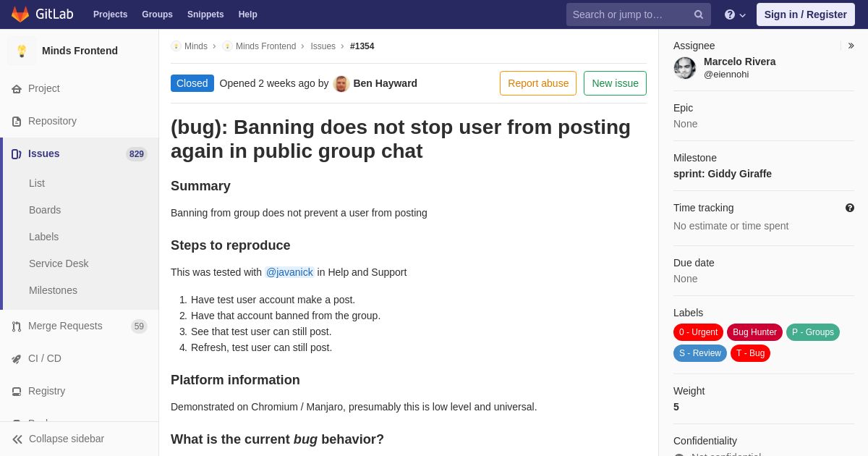Click the Minds Frontend lightbulb avatar
The image size is (868, 456).
coord(22,51)
